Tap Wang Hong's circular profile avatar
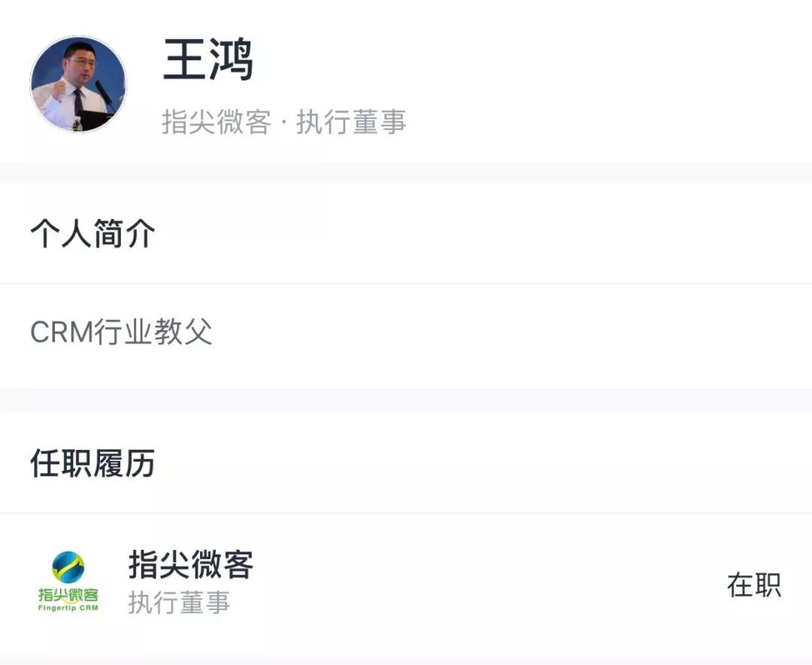The height and width of the screenshot is (665, 812). (78, 84)
